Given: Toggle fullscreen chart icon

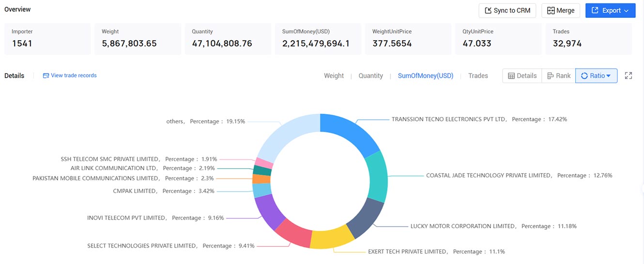Looking at the screenshot, I should (x=629, y=76).
